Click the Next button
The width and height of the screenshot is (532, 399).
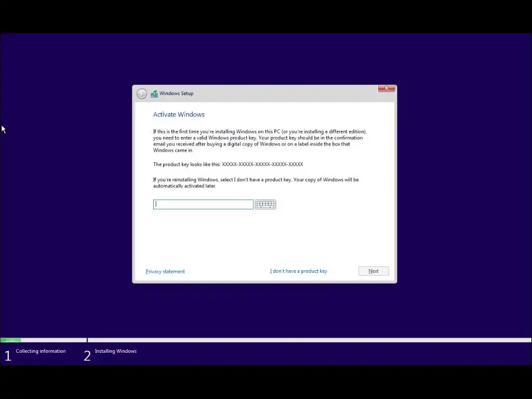pyautogui.click(x=374, y=271)
